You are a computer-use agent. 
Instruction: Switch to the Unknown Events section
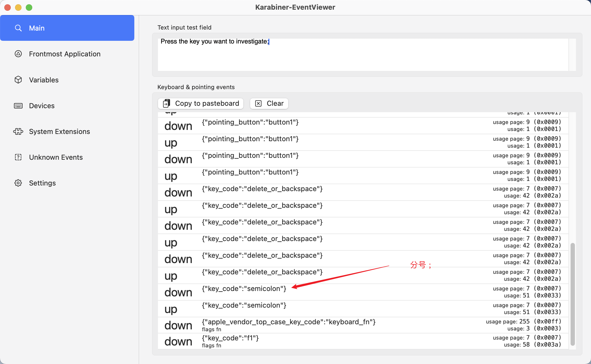tap(56, 157)
